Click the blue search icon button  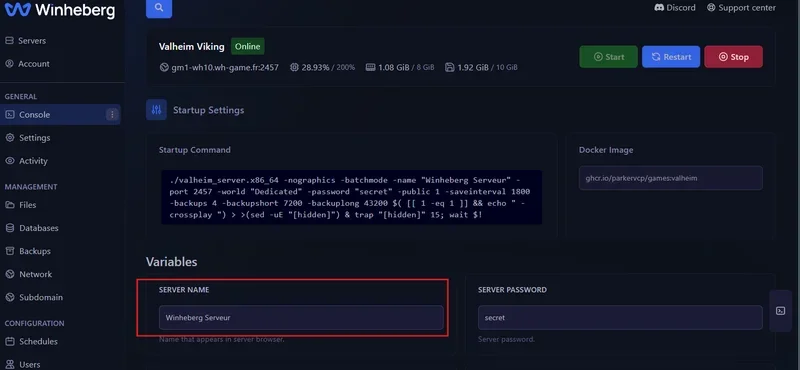pos(159,8)
